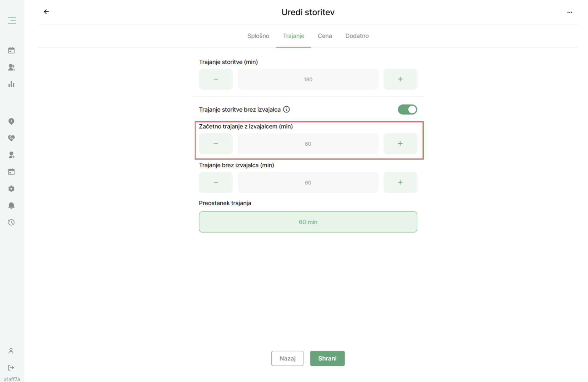Go back using the arrow icon

(x=46, y=12)
